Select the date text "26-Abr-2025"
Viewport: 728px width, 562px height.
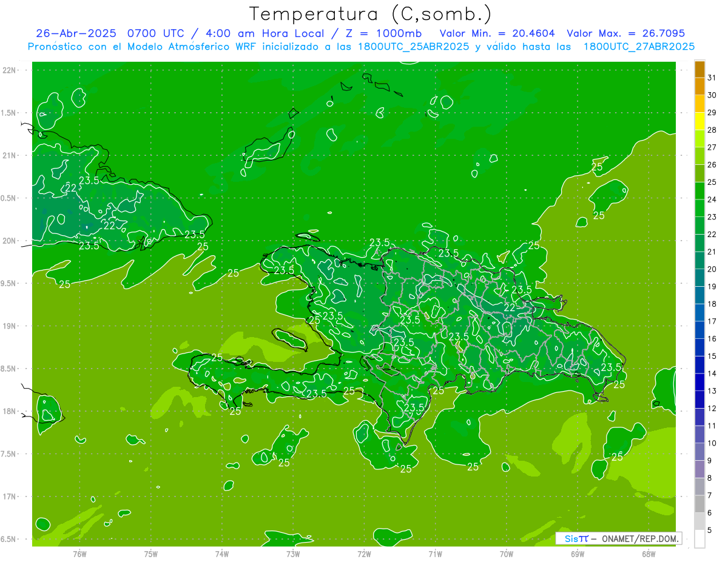pos(76,33)
